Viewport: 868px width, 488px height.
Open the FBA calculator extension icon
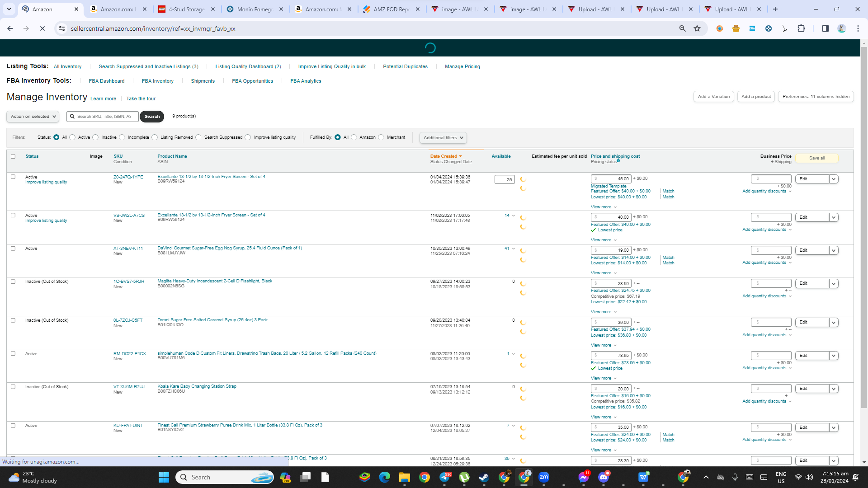[752, 28]
